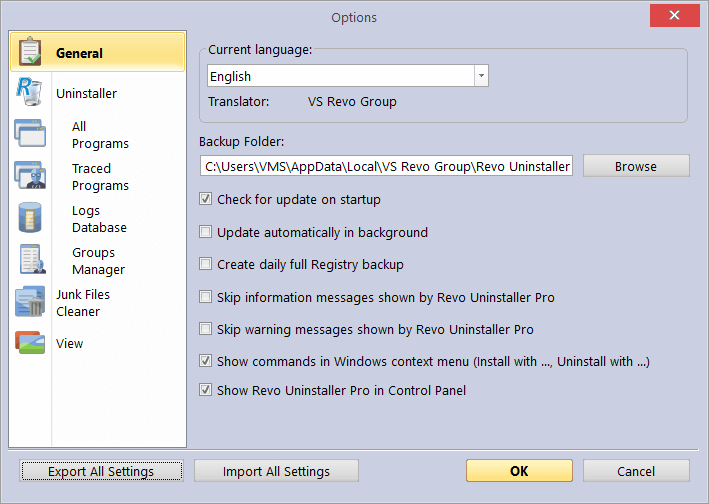Uncheck Show Revo Uninstaller Pro in Control Panel
709x504 pixels.
click(205, 390)
